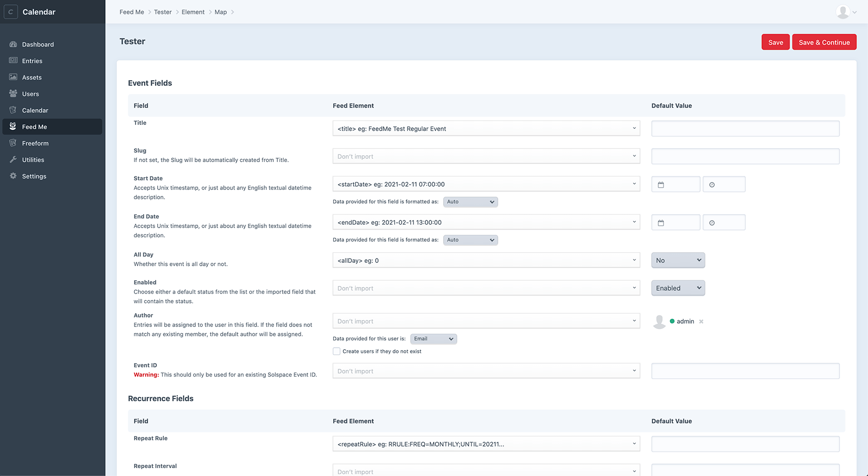The image size is (868, 476).
Task: Click Feed Me breadcrumb link
Action: coord(132,12)
